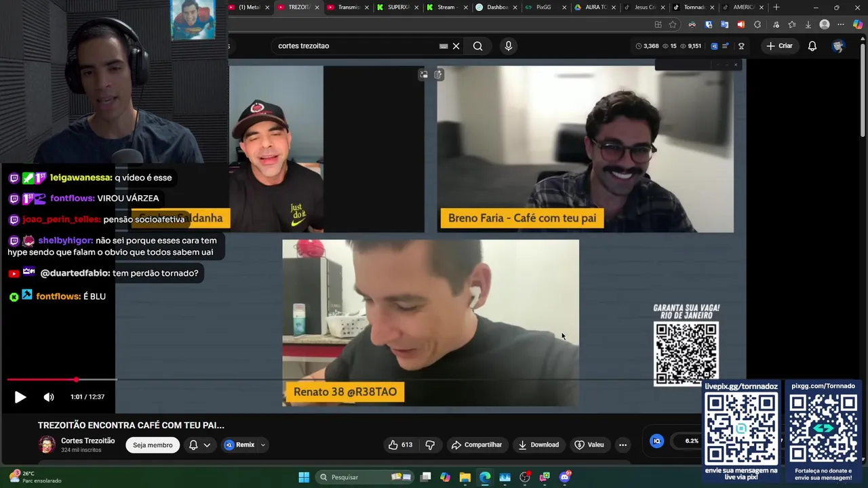
Task: Switch to the PixGG tab
Action: (542, 7)
